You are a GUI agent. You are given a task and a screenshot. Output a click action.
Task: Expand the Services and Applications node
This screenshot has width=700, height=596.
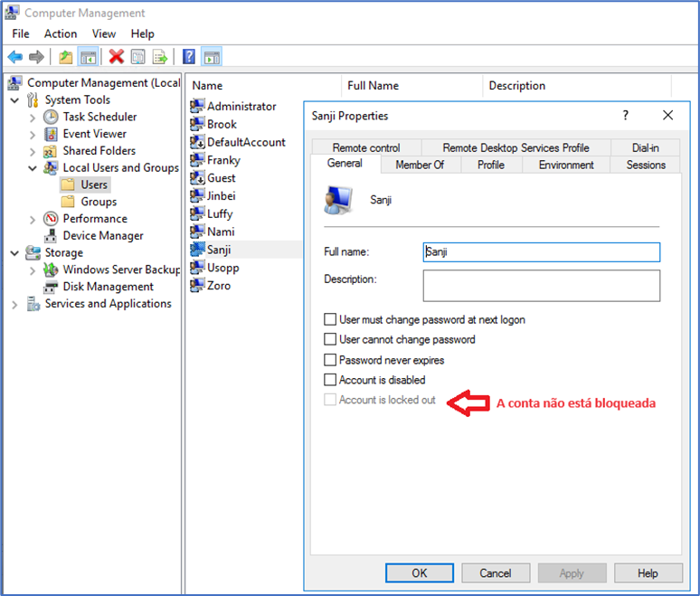[15, 305]
